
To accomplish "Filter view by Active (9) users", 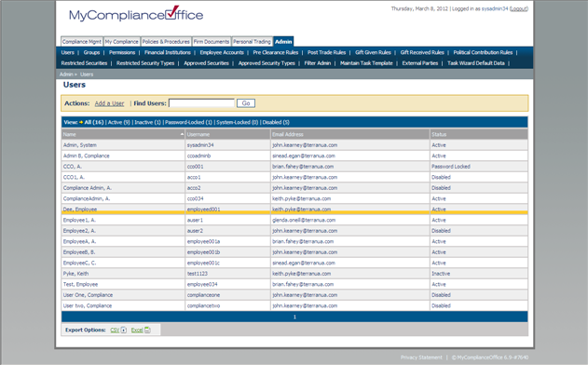I will pos(119,122).
